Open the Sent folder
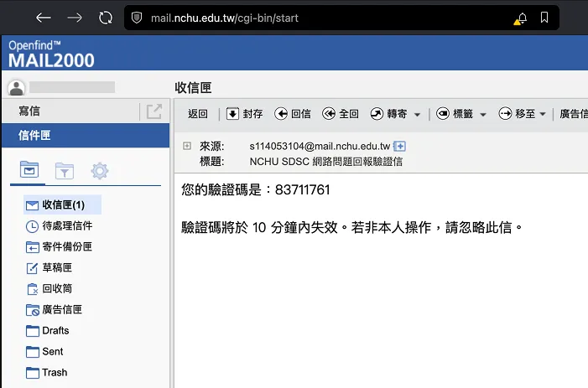 44,352
